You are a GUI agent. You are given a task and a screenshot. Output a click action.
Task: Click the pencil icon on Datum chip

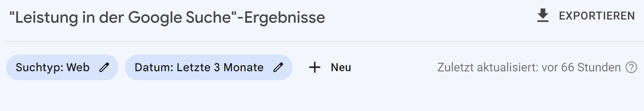[x=278, y=67]
